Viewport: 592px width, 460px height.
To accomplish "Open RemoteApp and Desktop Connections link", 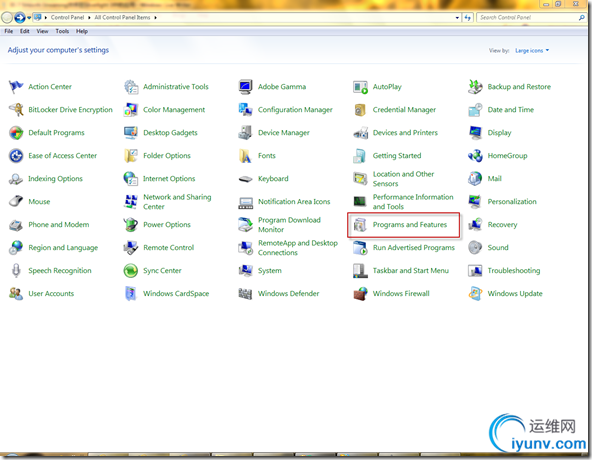I will point(298,248).
